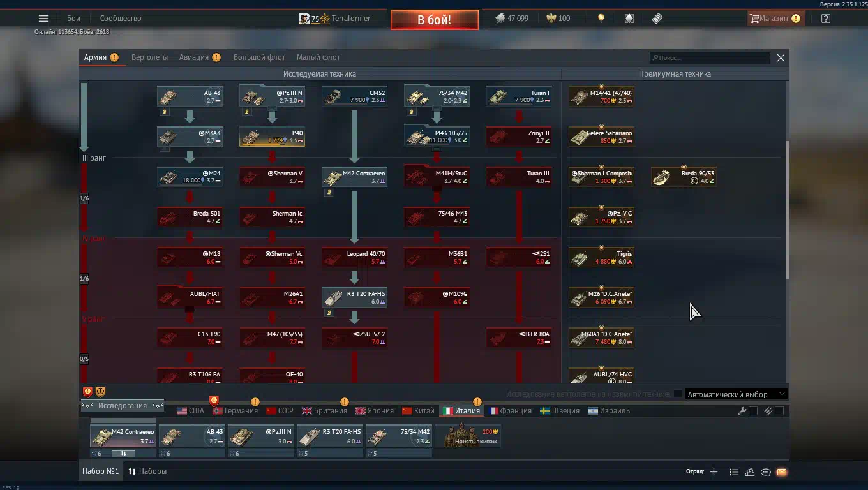868x490 pixels.
Task: Close the research tree window
Action: (x=781, y=58)
